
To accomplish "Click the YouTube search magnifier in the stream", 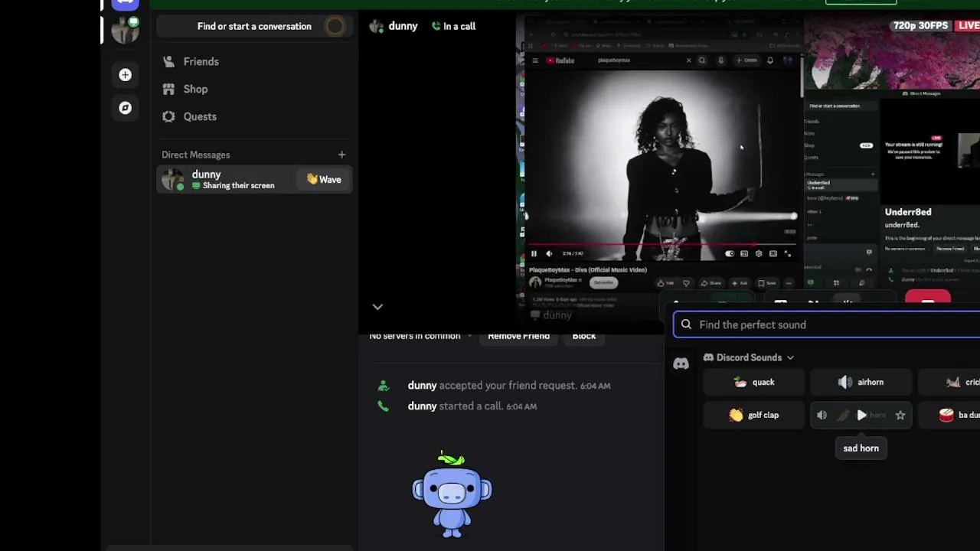I will 701,60.
